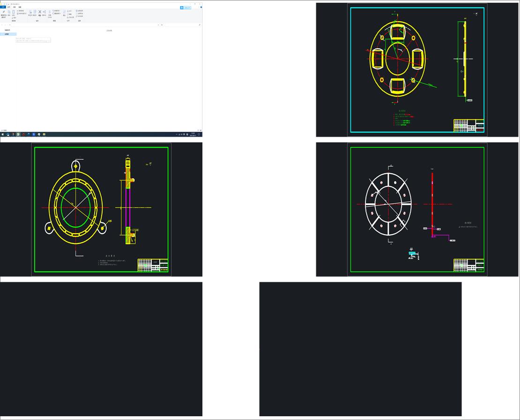Click the Explorer search box
The image size is (520, 420).
pos(183,25)
